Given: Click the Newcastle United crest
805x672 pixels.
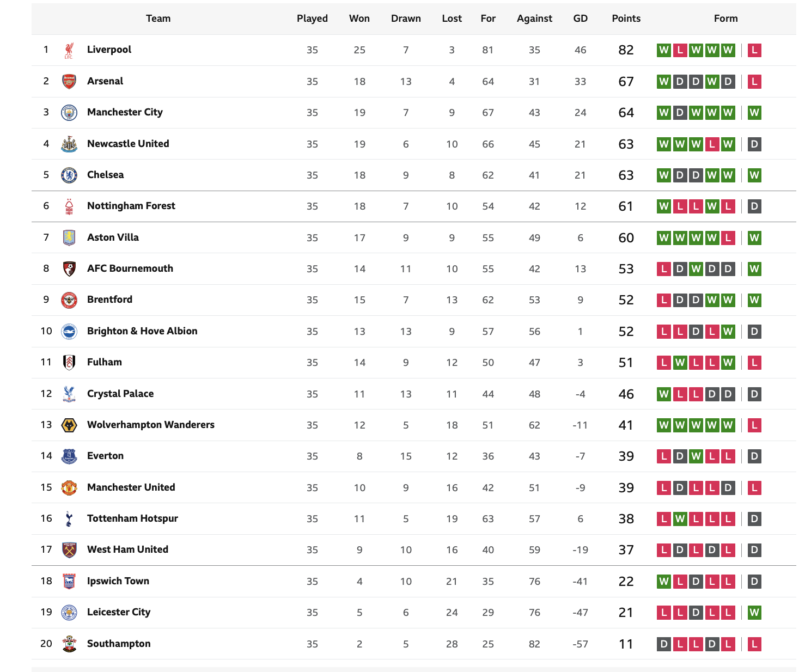Looking at the screenshot, I should tap(69, 144).
